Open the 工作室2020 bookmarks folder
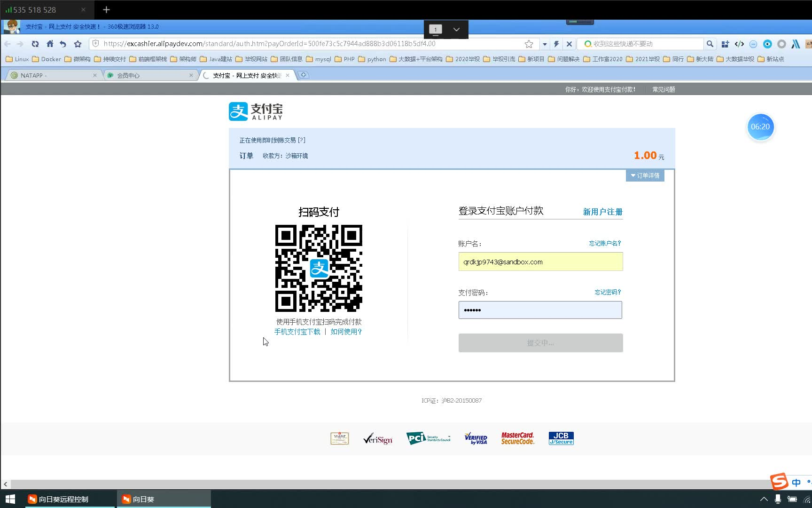The height and width of the screenshot is (508, 812). pos(603,59)
